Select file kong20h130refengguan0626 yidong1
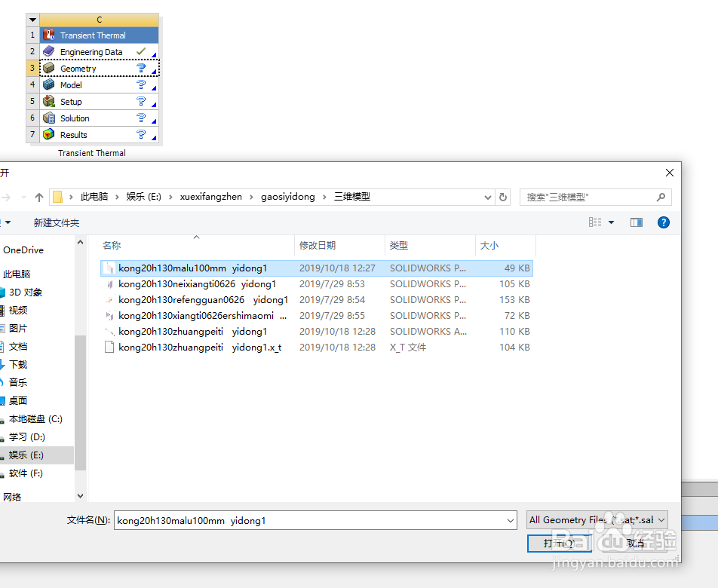Viewport: 718px width, 588px height. pos(317,300)
